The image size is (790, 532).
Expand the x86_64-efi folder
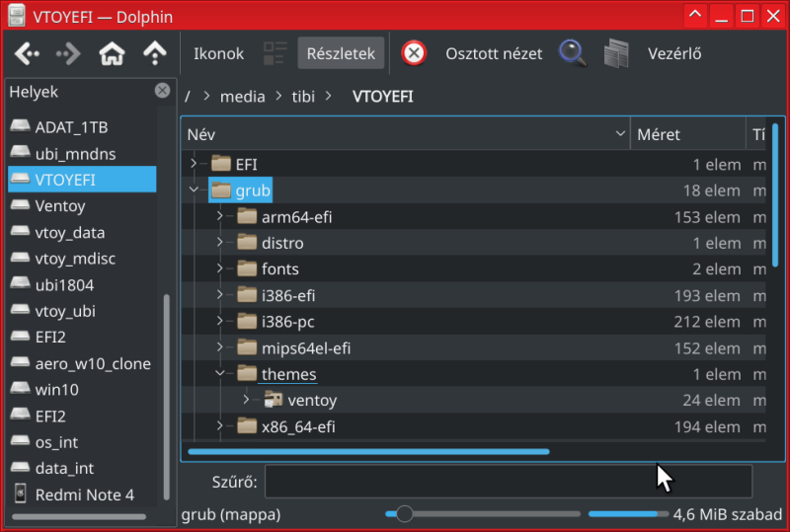(219, 426)
